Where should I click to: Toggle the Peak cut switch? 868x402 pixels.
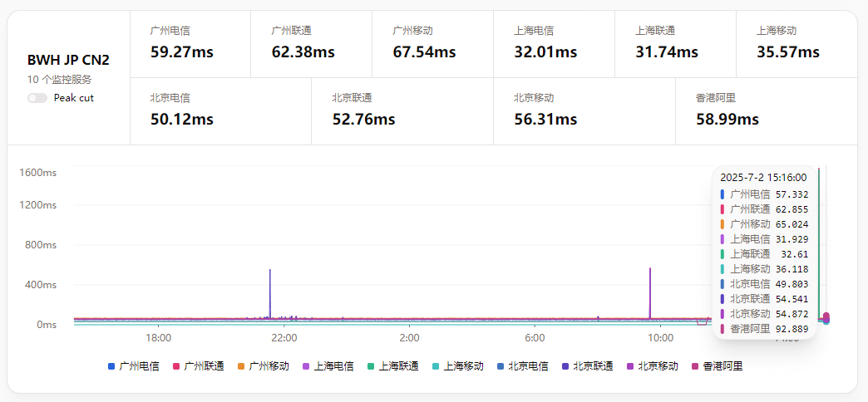37,98
